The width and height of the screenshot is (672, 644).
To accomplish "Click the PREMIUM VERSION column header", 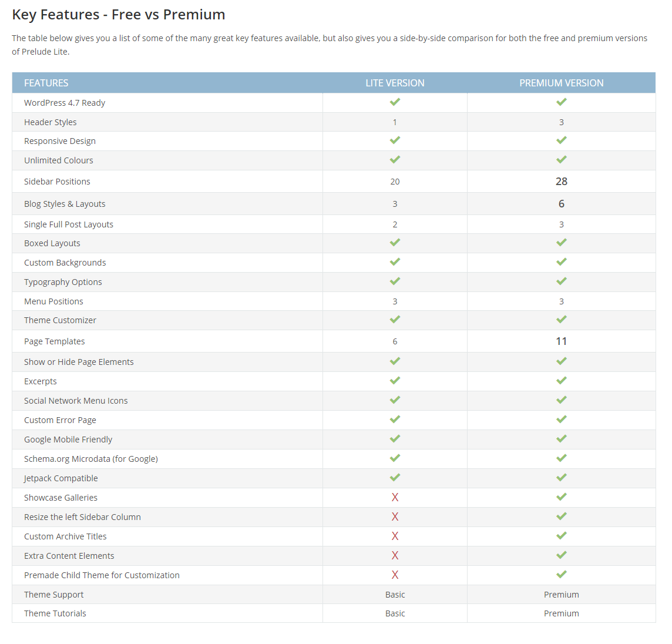I will point(562,83).
